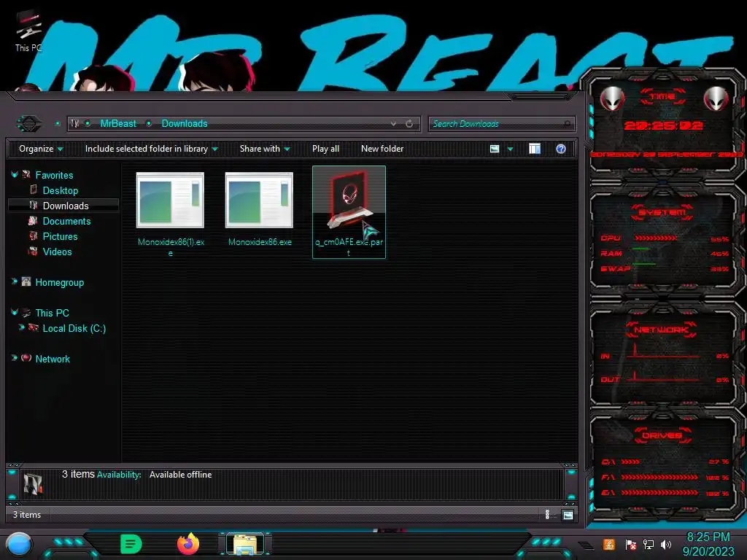Open Documents in Favorites
747x560 pixels.
66,221
